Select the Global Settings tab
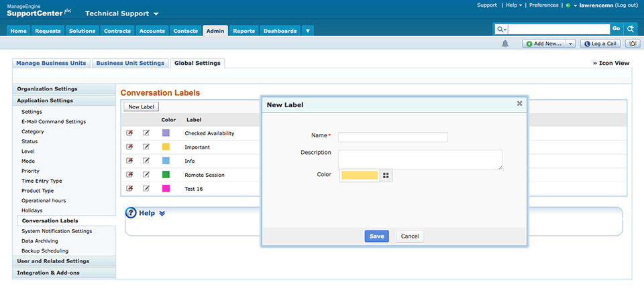This screenshot has width=644, height=288. pyautogui.click(x=197, y=63)
